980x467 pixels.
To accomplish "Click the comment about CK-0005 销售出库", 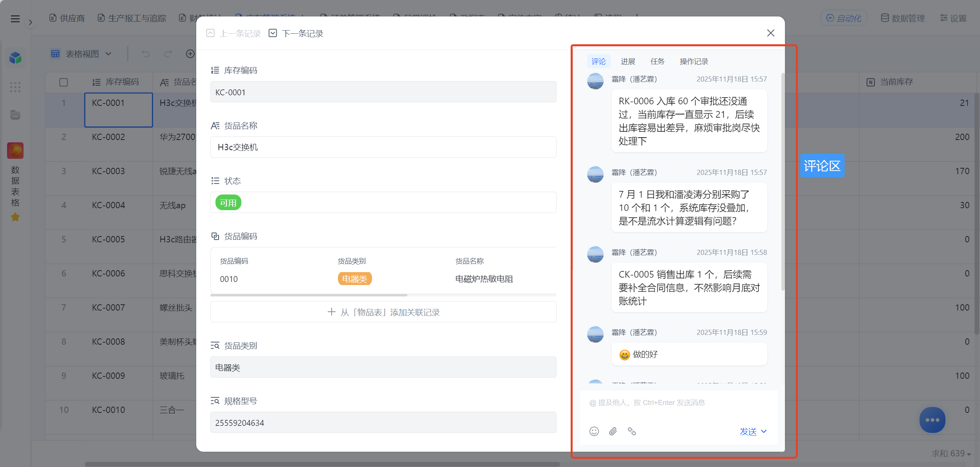I will tap(689, 287).
